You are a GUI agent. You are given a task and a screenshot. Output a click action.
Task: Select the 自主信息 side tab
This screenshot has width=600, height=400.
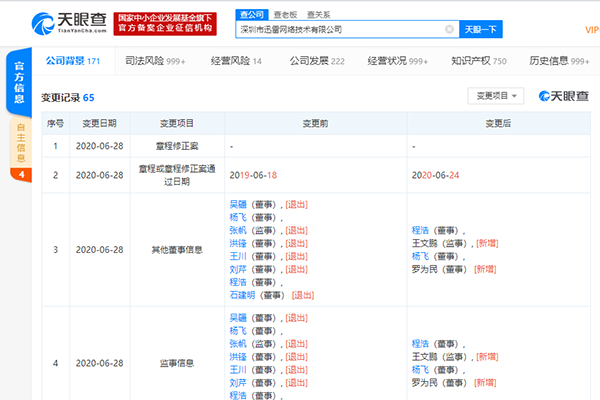[21, 142]
